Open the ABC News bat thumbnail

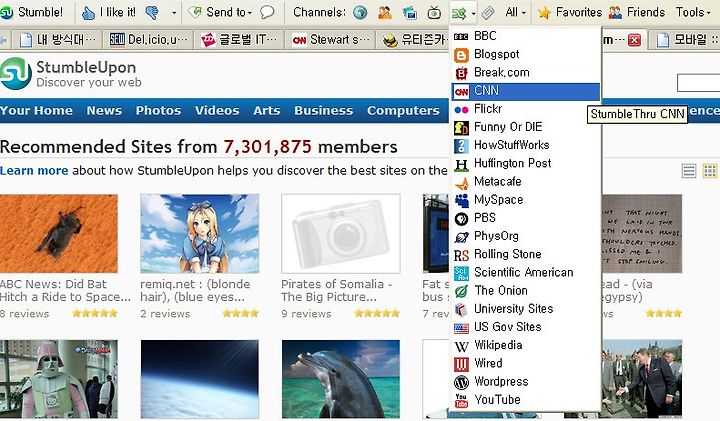59,234
